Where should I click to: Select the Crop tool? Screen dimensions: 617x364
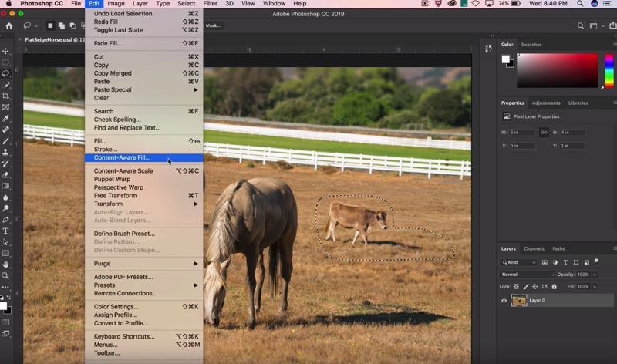pyautogui.click(x=5, y=96)
